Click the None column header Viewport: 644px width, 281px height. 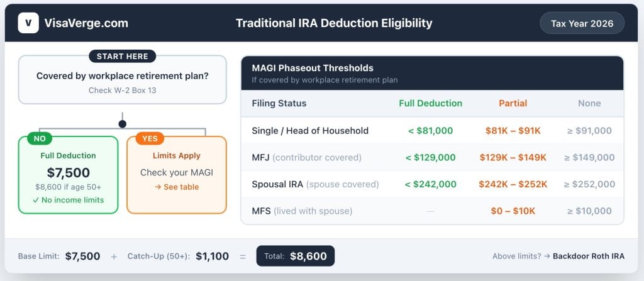pyautogui.click(x=589, y=103)
